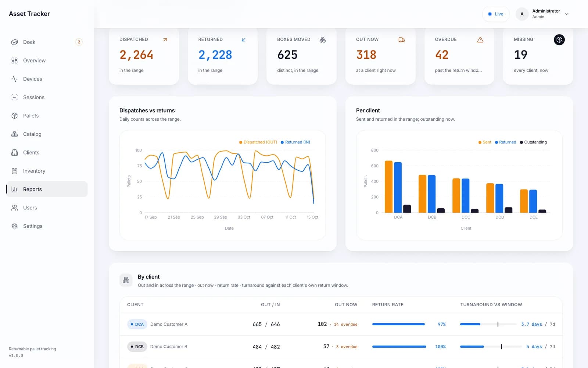Click the 19 missing value
This screenshot has width=588, height=368.
click(x=520, y=55)
